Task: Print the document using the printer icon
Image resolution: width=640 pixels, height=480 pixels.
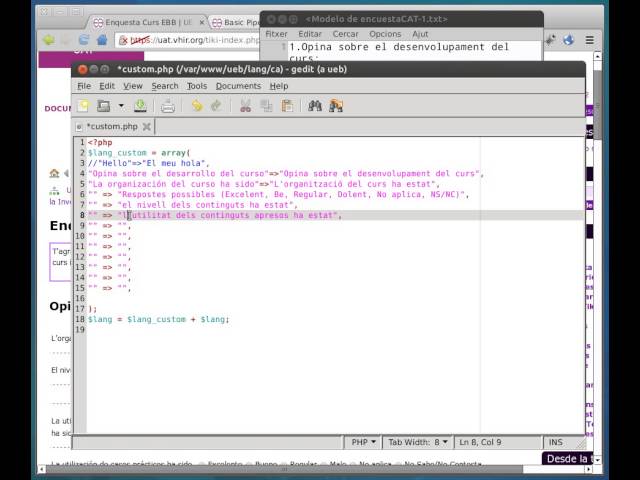Action: (x=168, y=106)
